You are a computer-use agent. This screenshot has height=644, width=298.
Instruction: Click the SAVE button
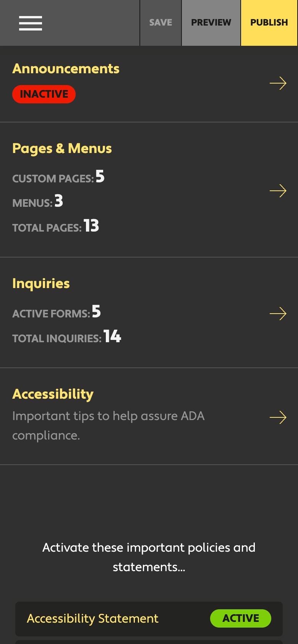point(160,23)
